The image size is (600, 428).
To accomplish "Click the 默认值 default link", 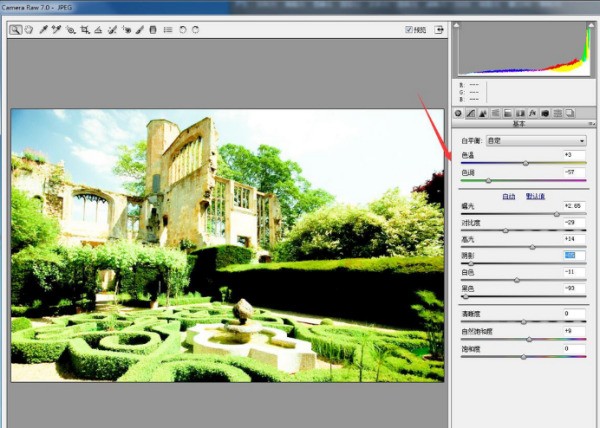I will click(x=535, y=197).
